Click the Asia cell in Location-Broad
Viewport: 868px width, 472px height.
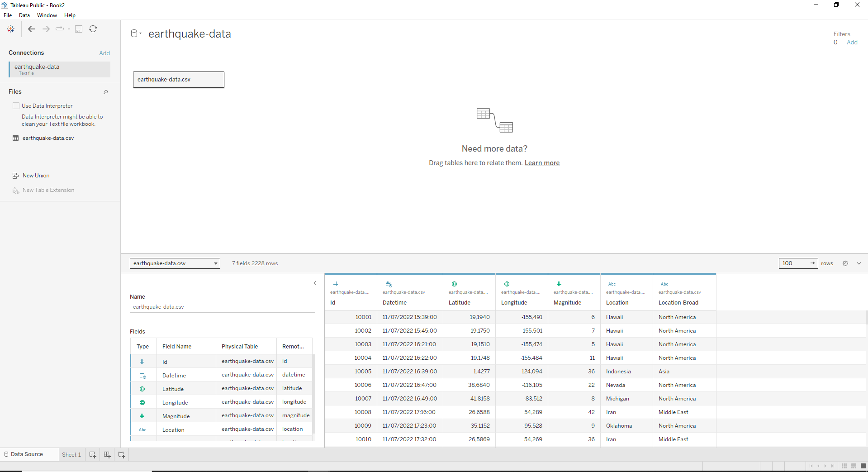click(684, 372)
